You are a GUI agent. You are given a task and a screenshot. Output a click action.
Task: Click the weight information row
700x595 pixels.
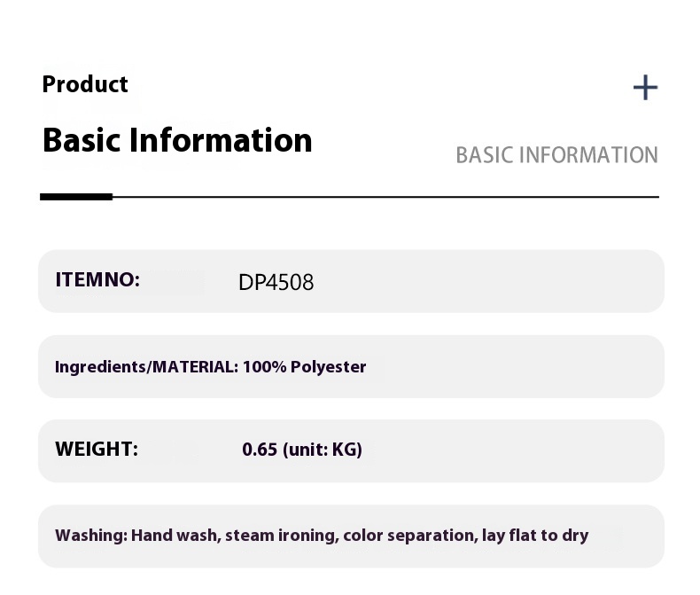pyautogui.click(x=351, y=451)
